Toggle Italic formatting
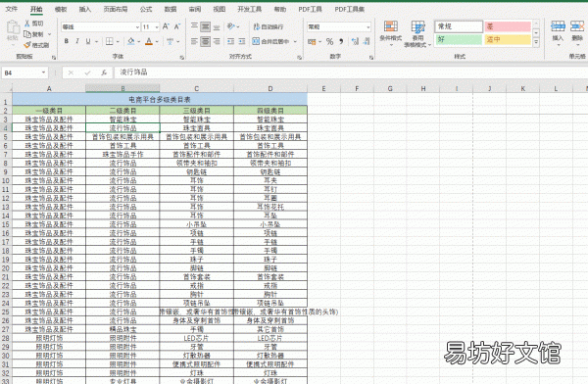Viewport: 588px width, 384px height. 77,41
